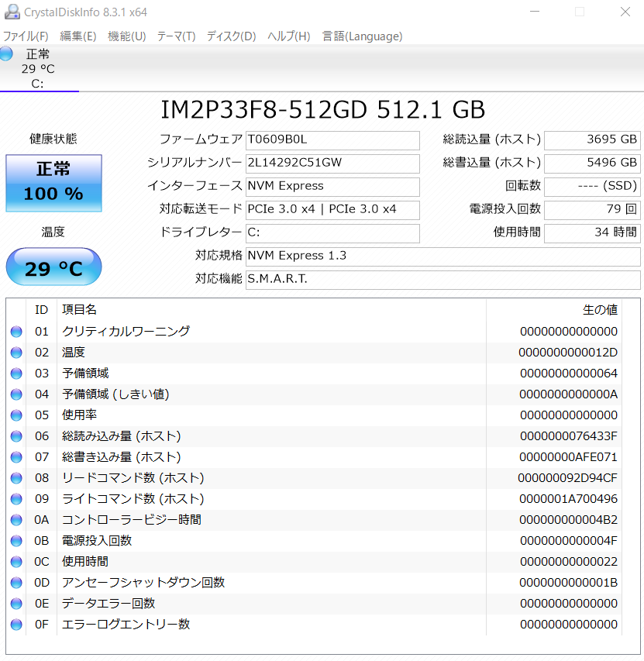Open the テーマ(T) menu
Image resolution: width=644 pixels, height=661 pixels.
[176, 36]
